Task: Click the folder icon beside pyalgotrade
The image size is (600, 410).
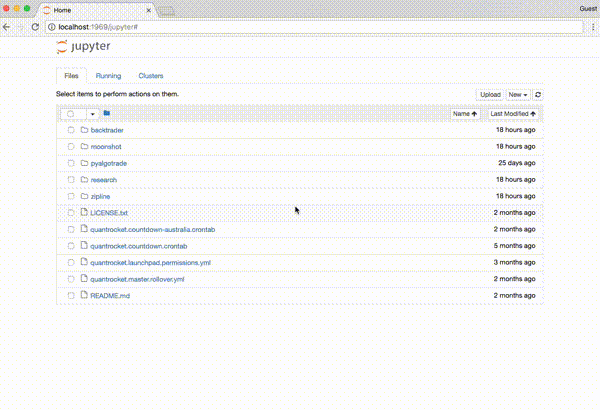Action: pos(84,163)
